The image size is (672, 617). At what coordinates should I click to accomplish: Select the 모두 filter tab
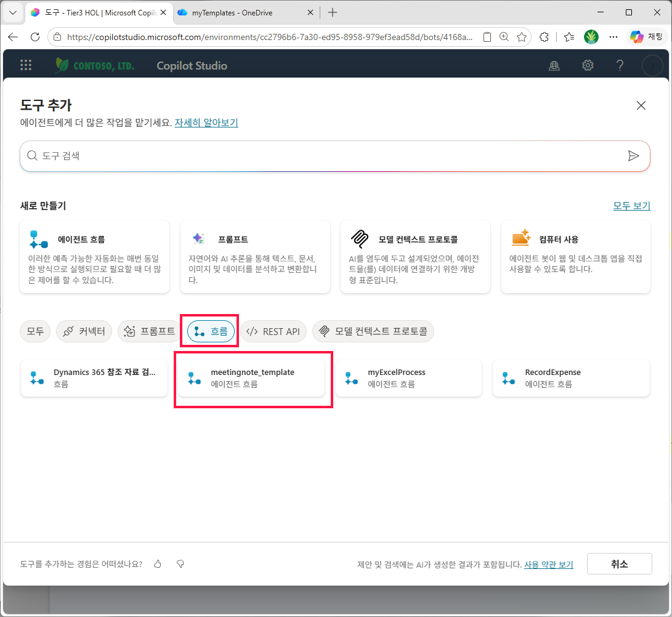[x=35, y=331]
